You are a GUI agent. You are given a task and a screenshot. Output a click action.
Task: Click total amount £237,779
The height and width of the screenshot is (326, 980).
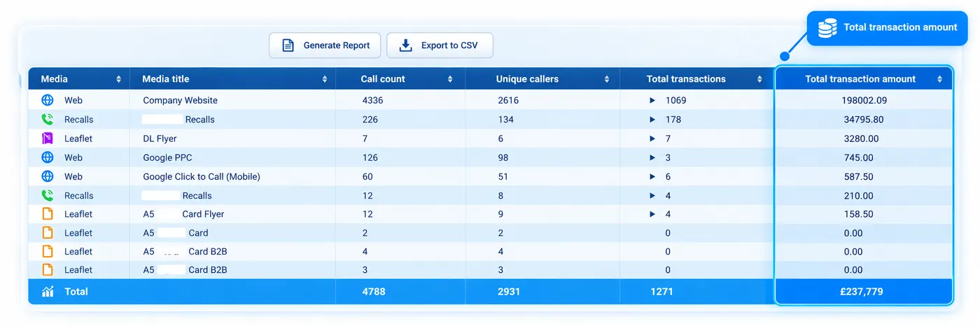[861, 292]
